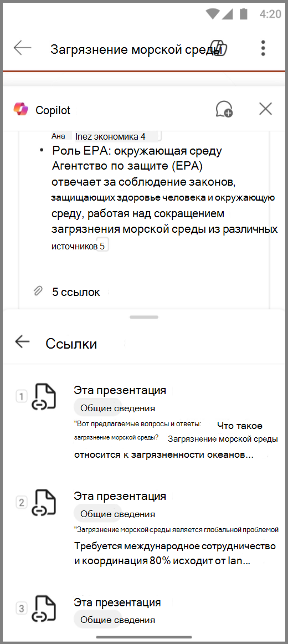This screenshot has height=644, width=288.
Task: Open reference 1 document link icon
Action: coord(44,397)
